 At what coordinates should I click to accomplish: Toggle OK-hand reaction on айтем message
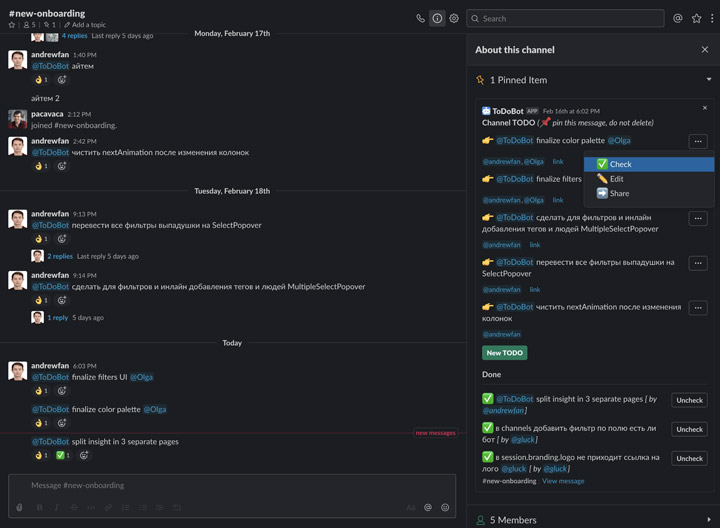click(41, 80)
